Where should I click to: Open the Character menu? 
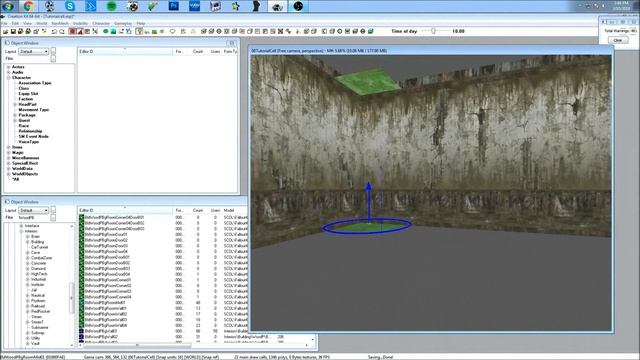[101, 24]
